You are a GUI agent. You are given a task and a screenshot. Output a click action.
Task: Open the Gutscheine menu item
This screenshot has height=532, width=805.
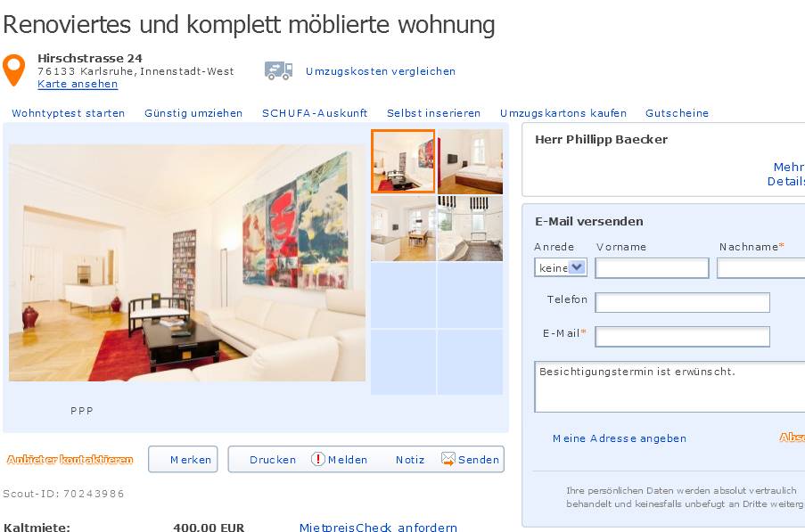pyautogui.click(x=677, y=113)
